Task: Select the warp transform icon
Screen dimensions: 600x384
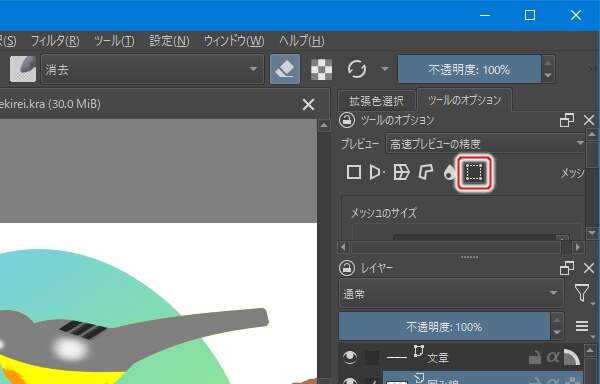Action: pos(401,172)
